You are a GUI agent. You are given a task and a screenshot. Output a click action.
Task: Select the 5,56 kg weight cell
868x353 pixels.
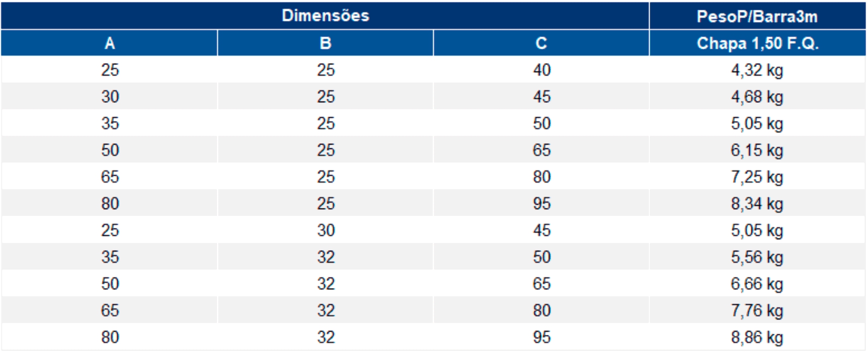click(x=758, y=256)
